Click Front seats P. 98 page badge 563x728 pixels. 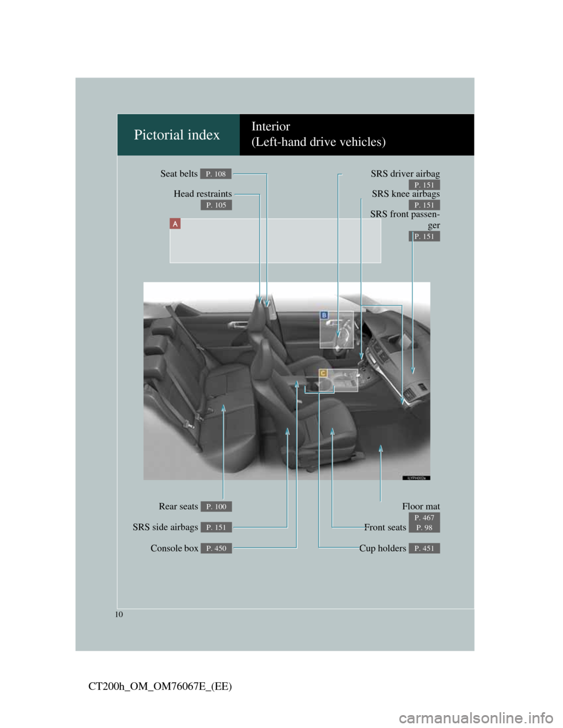click(424, 528)
